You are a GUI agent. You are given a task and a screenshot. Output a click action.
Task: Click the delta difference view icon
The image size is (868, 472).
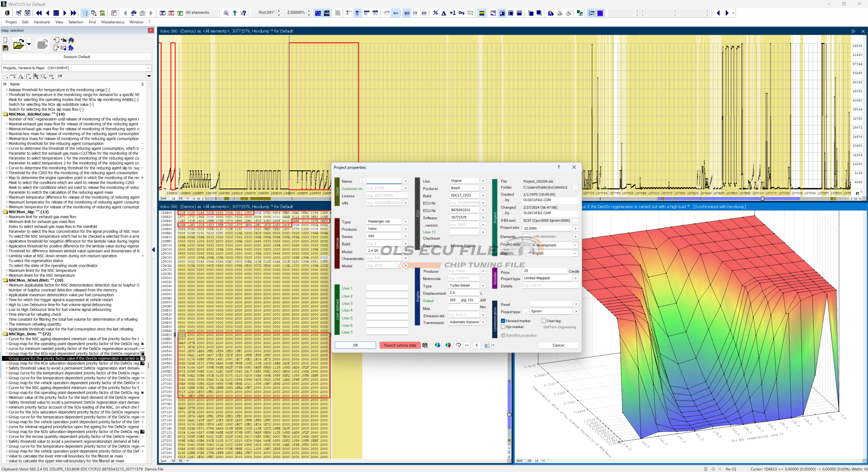point(443,13)
